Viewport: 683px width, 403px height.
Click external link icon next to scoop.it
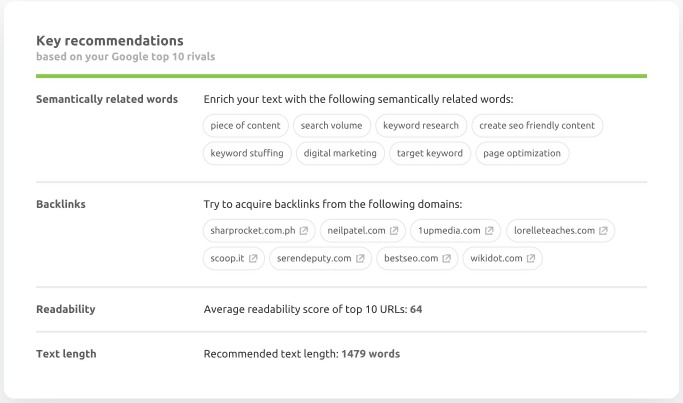click(x=253, y=258)
